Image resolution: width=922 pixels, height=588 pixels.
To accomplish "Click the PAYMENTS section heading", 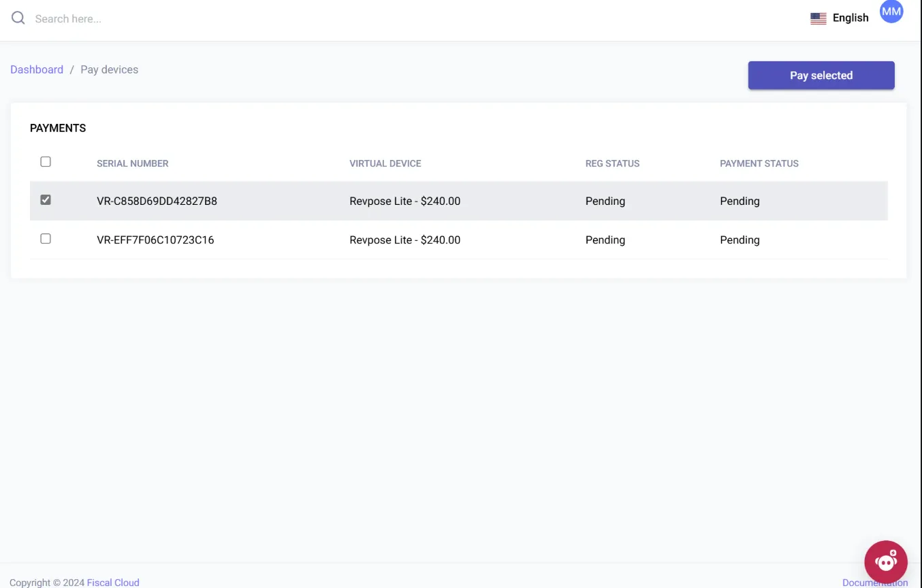I will (58, 128).
